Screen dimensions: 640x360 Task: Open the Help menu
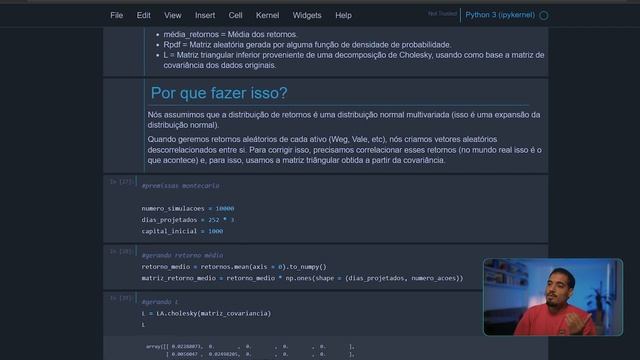pos(343,16)
